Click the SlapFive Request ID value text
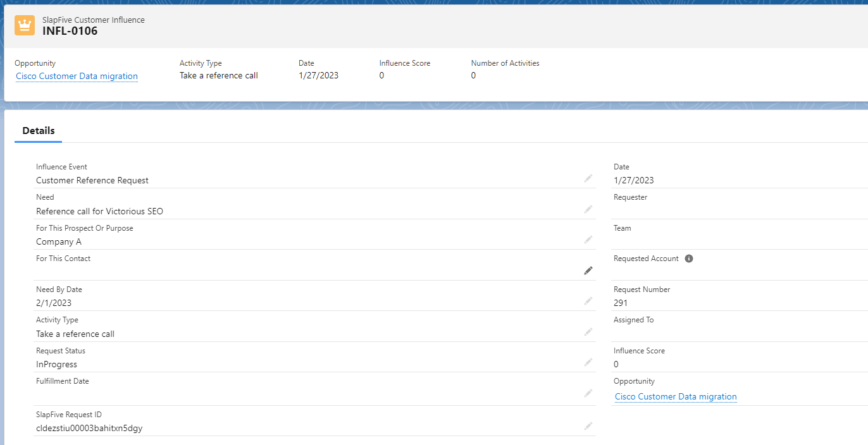 point(89,428)
